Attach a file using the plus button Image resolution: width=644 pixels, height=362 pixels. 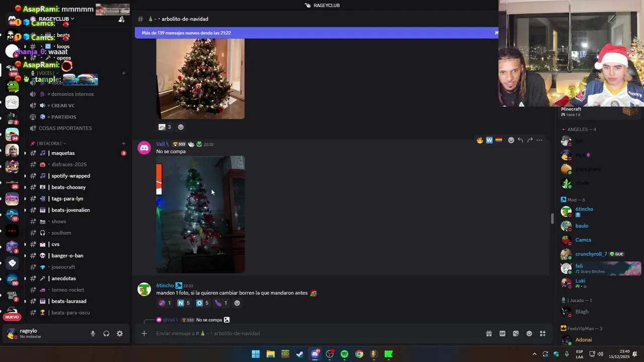tap(144, 333)
